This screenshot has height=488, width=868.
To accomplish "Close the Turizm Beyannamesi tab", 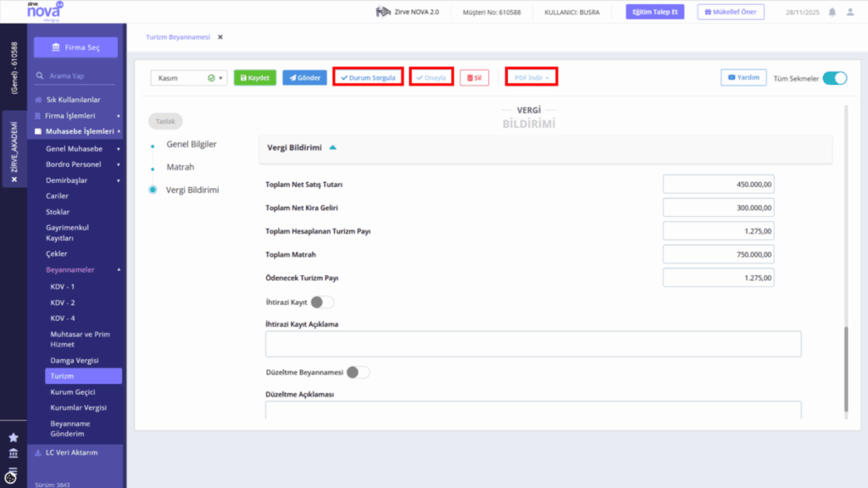I will [220, 37].
